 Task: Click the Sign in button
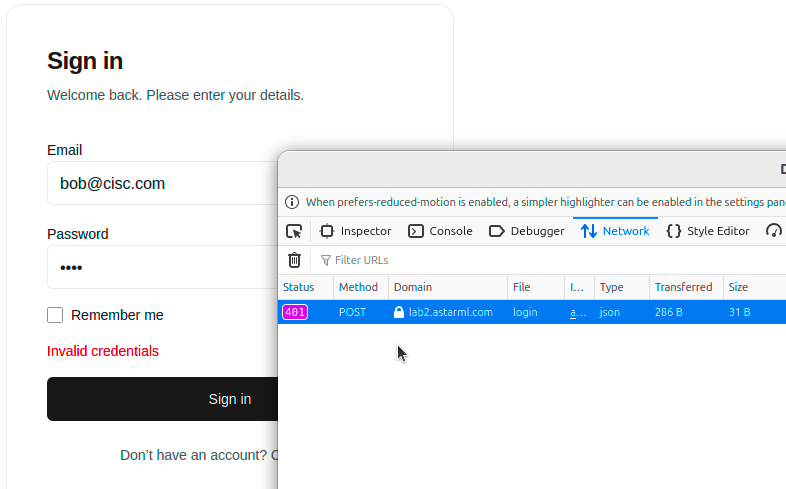tap(162, 399)
